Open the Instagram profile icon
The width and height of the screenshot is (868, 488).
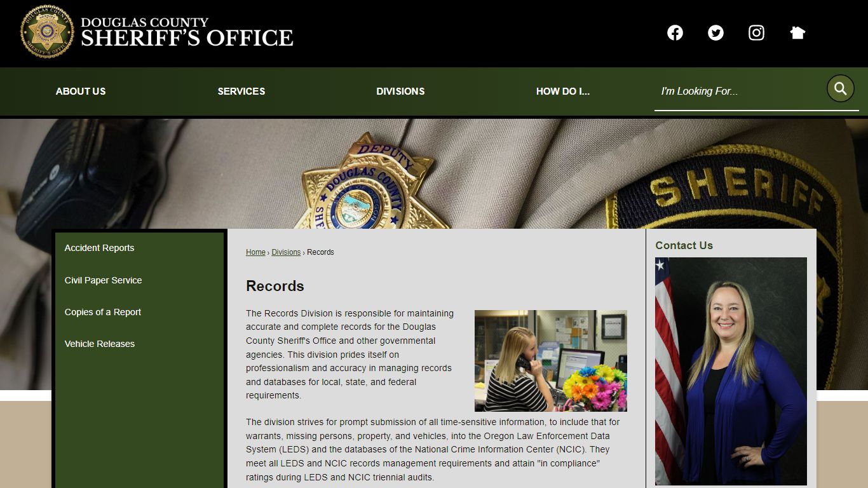coord(756,33)
